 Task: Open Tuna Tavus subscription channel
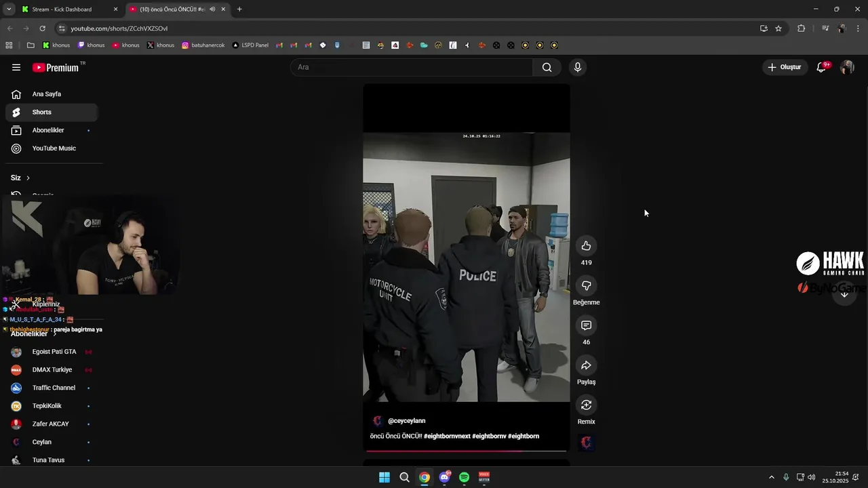tap(52, 460)
